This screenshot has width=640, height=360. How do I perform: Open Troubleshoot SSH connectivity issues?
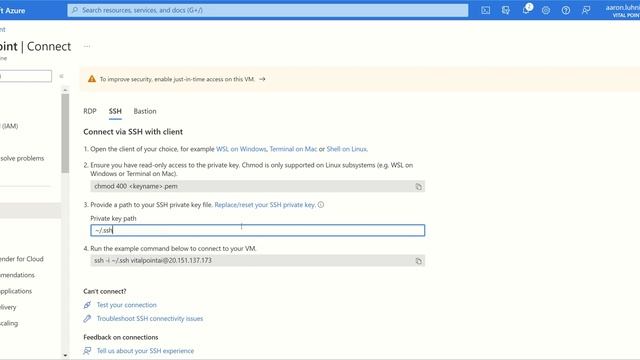pyautogui.click(x=150, y=318)
